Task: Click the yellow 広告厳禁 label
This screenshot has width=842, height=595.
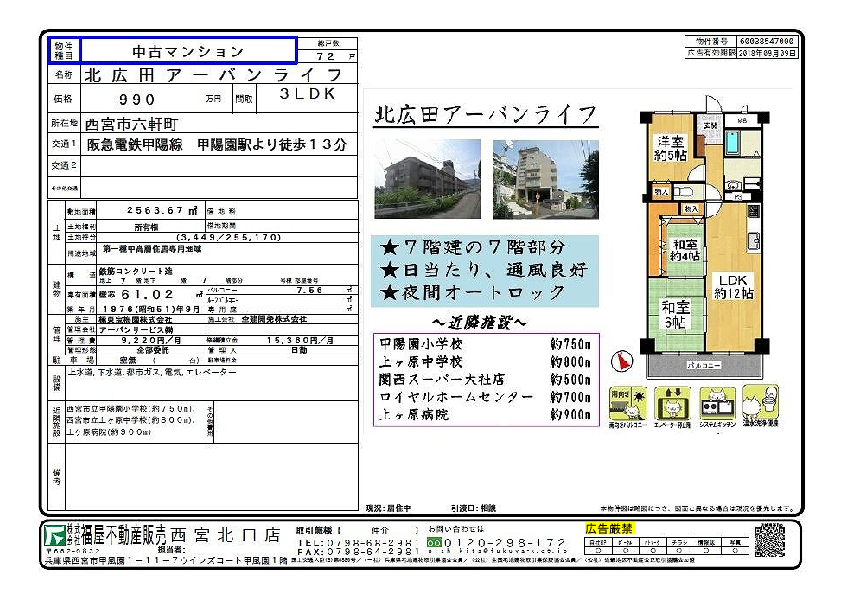Action: (608, 528)
